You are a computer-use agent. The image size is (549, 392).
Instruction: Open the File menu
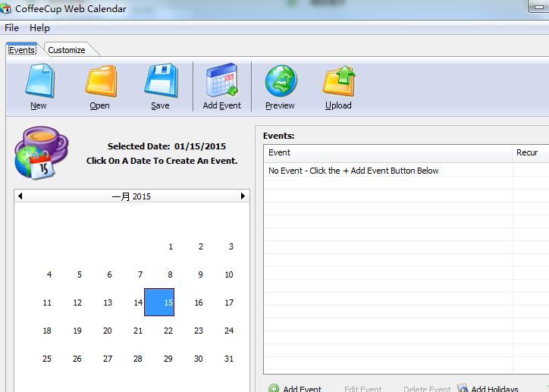click(11, 28)
